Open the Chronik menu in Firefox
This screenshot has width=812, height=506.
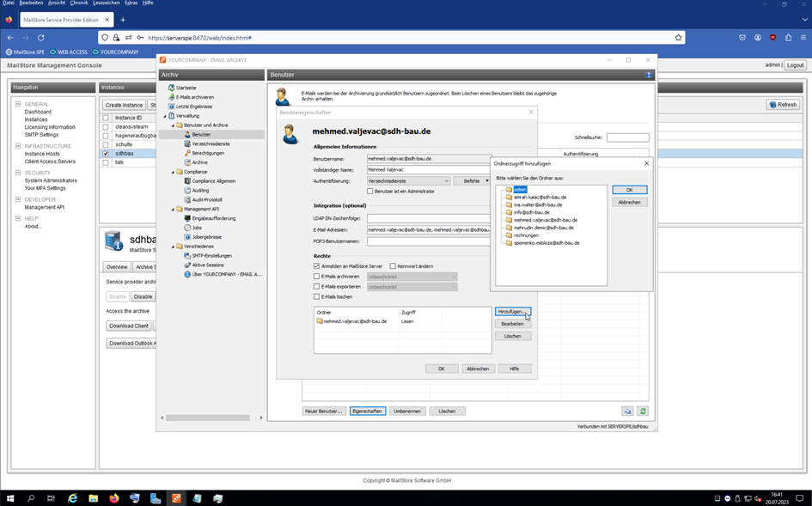click(79, 3)
